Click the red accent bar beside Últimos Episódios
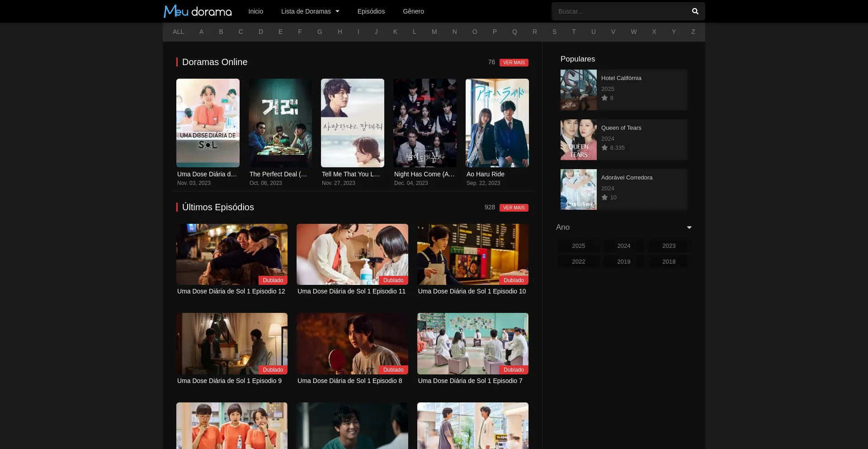The height and width of the screenshot is (449, 868). point(177,207)
